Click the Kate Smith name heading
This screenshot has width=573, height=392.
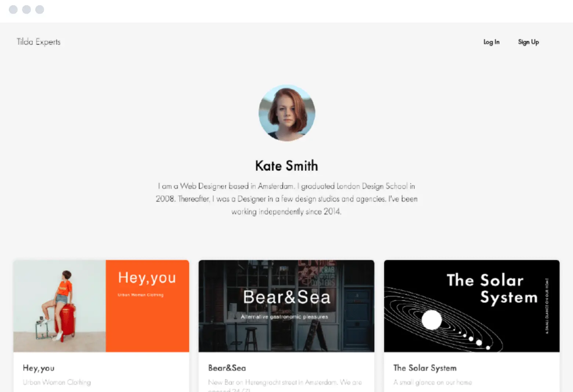(x=286, y=166)
